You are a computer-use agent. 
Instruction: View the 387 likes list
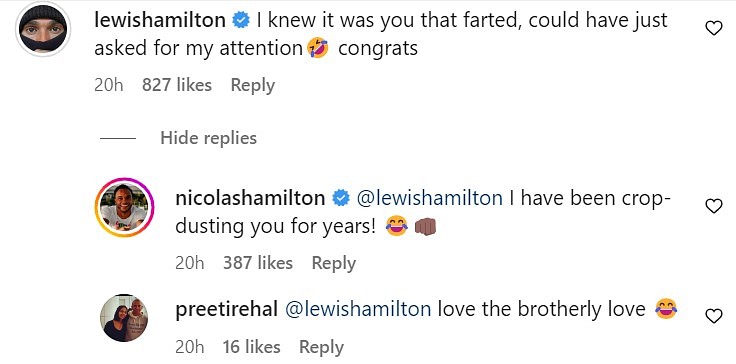point(258,263)
